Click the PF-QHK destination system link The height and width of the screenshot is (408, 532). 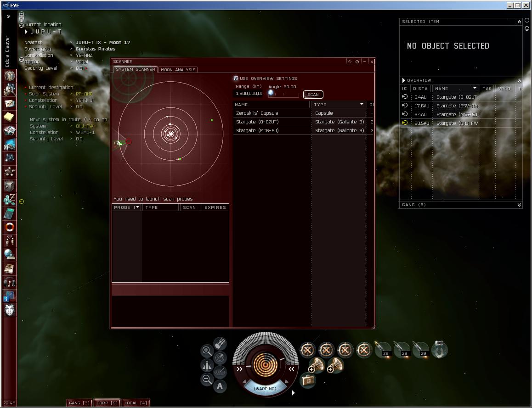pos(84,94)
